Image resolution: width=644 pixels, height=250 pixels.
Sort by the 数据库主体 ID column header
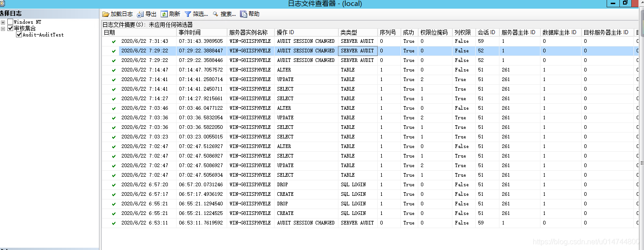click(x=561, y=33)
